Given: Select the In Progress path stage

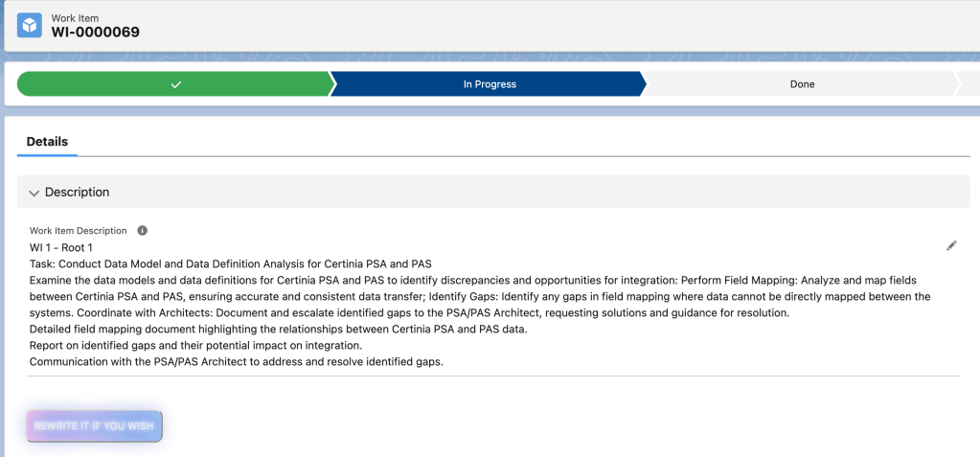Looking at the screenshot, I should coord(489,84).
